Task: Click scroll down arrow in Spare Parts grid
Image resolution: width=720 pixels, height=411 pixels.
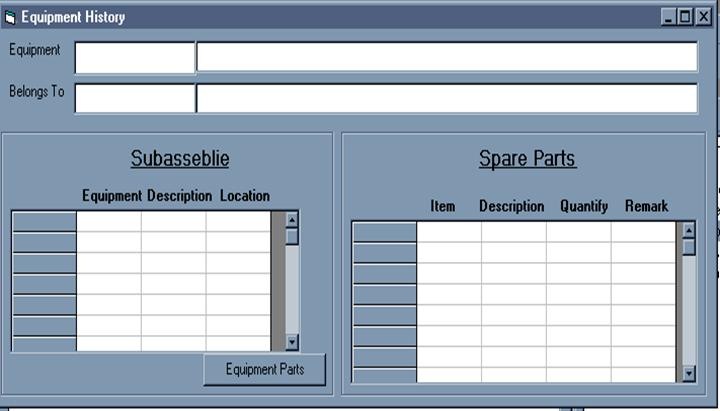Action: point(688,374)
